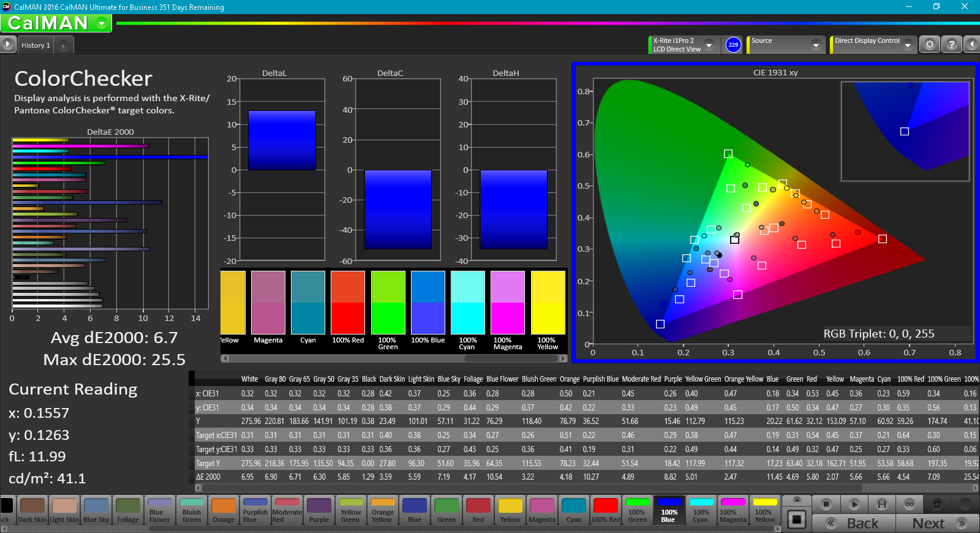Click the play arrow left of History 1

[7, 44]
